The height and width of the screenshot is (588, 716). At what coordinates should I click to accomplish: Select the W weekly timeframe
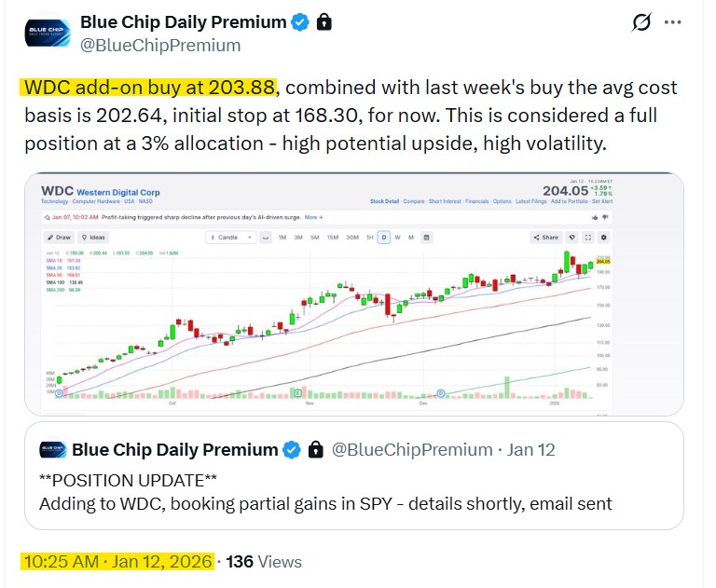(397, 238)
